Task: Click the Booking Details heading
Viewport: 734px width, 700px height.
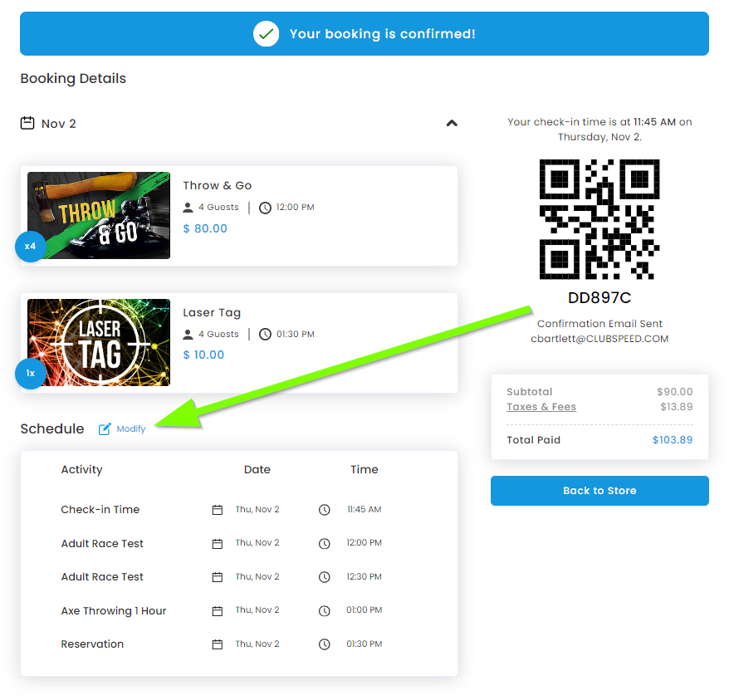Action: 73,78
